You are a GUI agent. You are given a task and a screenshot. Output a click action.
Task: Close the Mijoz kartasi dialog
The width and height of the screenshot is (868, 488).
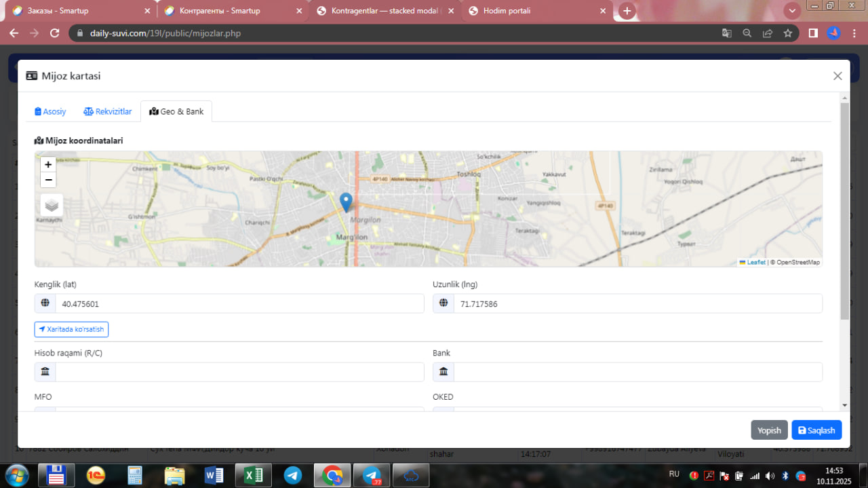pyautogui.click(x=837, y=76)
